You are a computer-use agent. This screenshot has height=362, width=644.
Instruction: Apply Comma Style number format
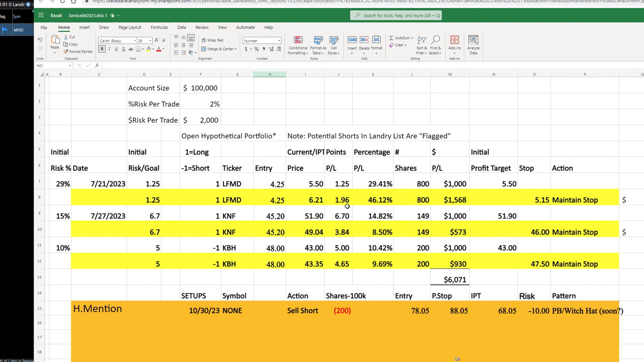[264, 49]
